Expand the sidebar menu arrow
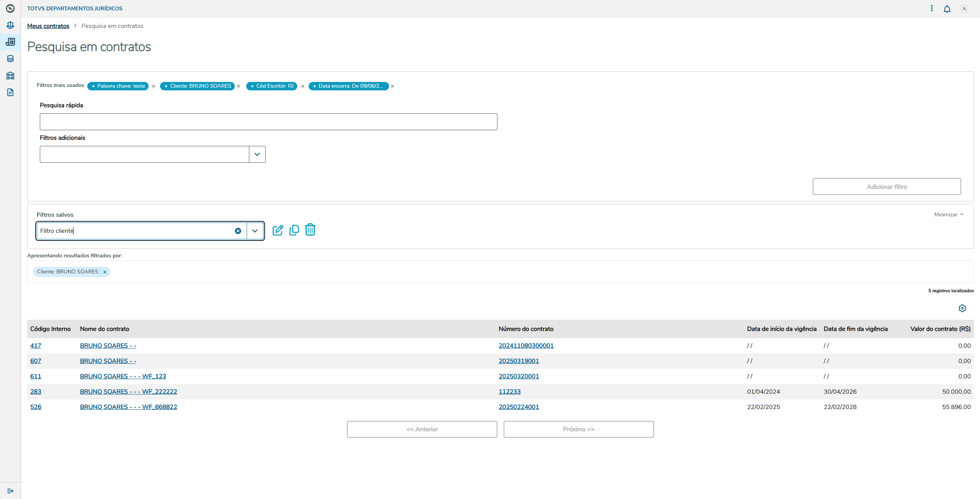Image resolution: width=980 pixels, height=499 pixels. pos(10,491)
